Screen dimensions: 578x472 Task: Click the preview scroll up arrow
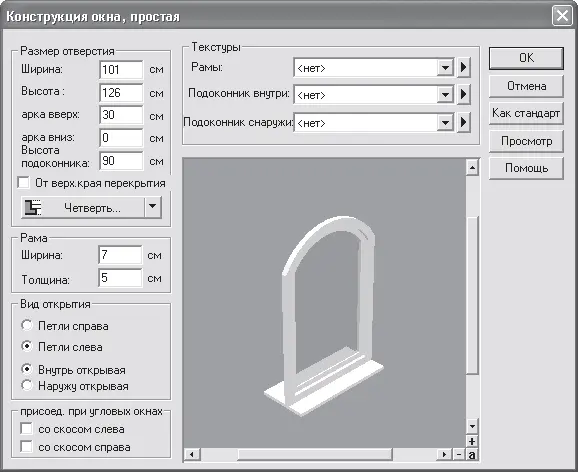pyautogui.click(x=472, y=168)
